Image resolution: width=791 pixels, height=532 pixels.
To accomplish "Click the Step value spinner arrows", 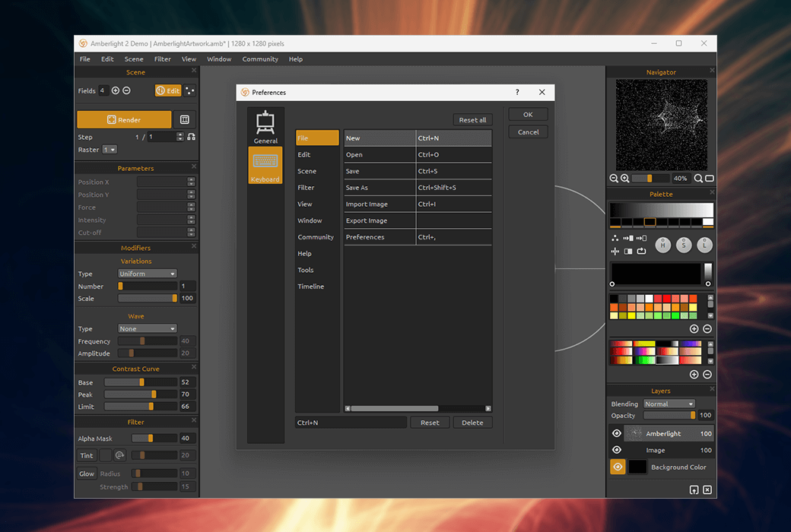I will click(x=180, y=137).
